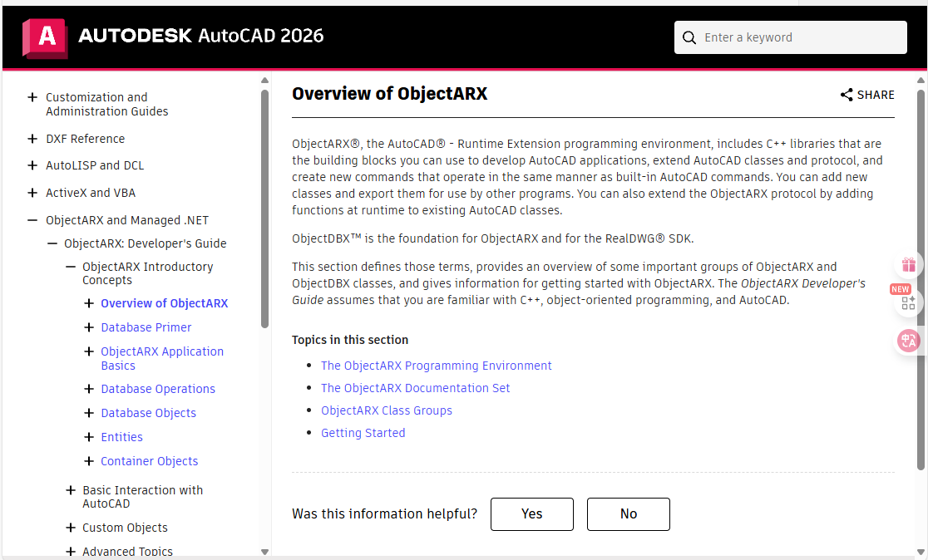
Task: Open the gift icon for new offers
Action: [908, 264]
